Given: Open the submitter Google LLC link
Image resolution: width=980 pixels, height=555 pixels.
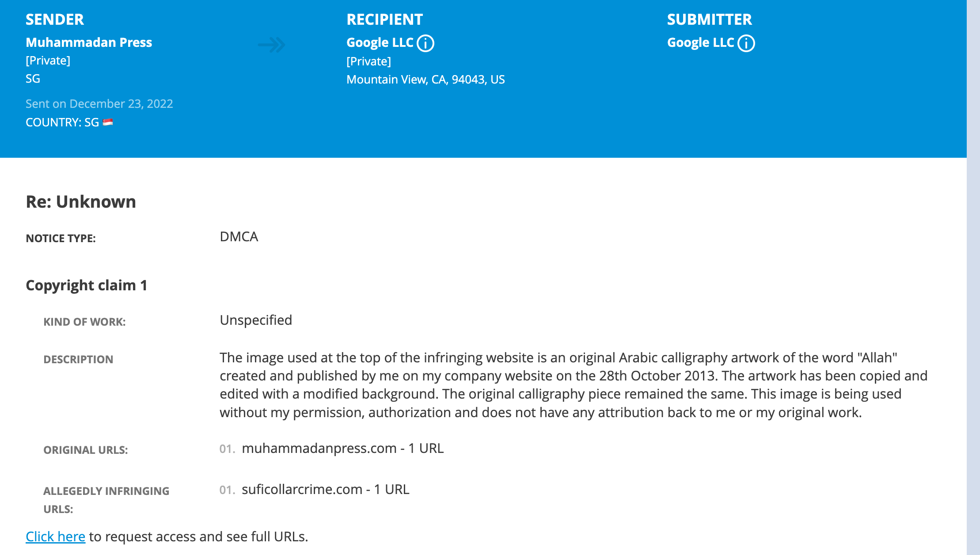Looking at the screenshot, I should [x=700, y=42].
